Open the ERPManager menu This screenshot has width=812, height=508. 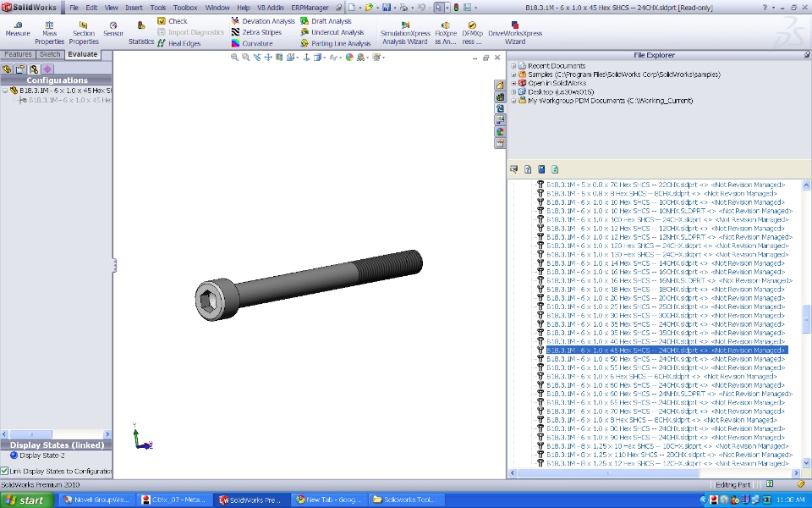pos(310,8)
